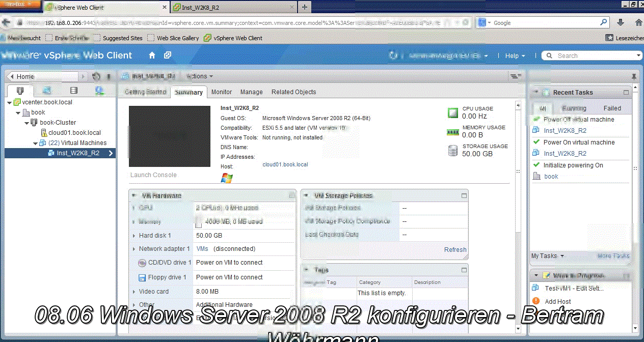The height and width of the screenshot is (342, 644).
Task: Open the vSphere Web Client bookmark
Action: coord(233,38)
